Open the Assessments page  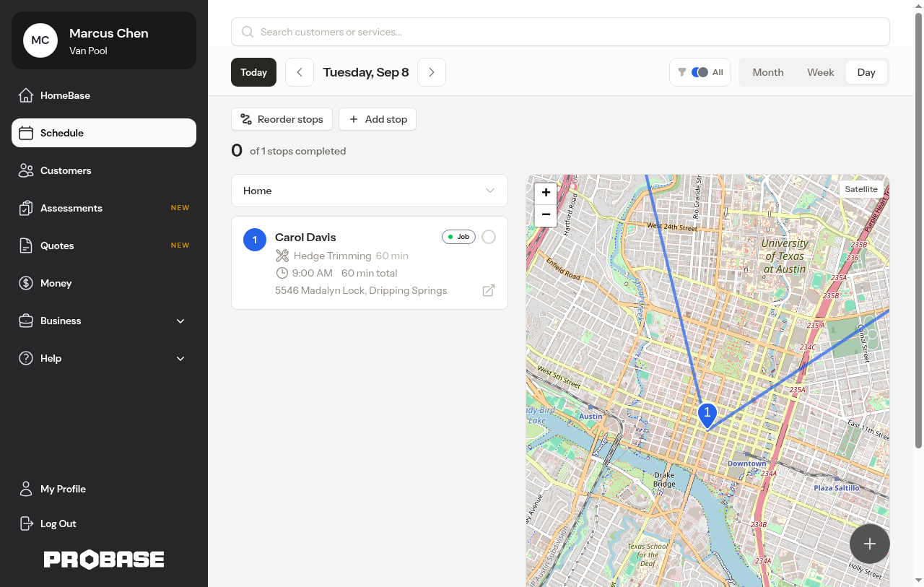click(104, 208)
